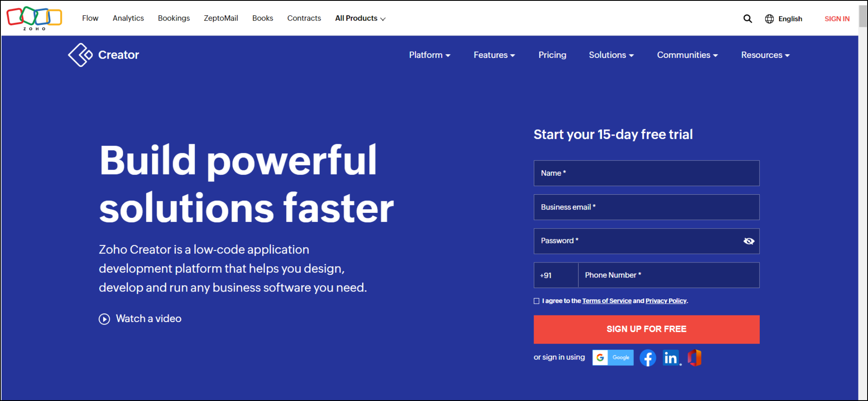Screen dimensions: 868x401
Task: Sign in using Facebook icon
Action: pos(648,358)
